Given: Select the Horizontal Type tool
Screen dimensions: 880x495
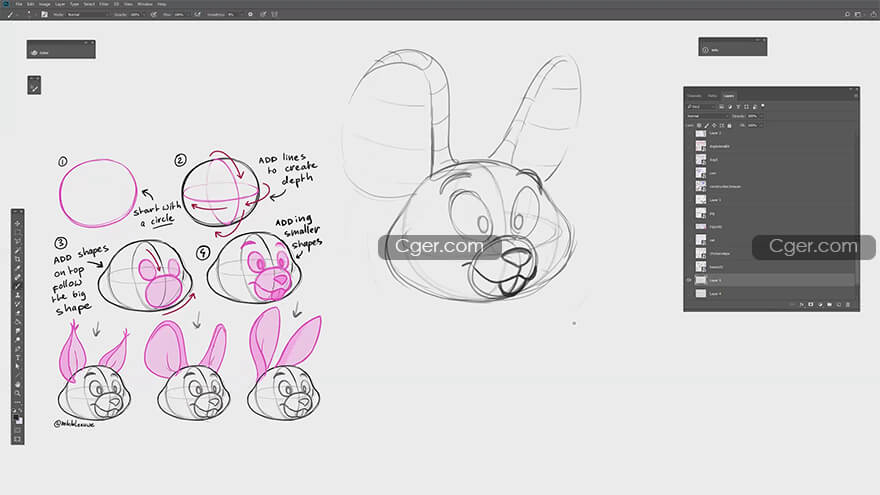Looking at the screenshot, I should pos(17,357).
